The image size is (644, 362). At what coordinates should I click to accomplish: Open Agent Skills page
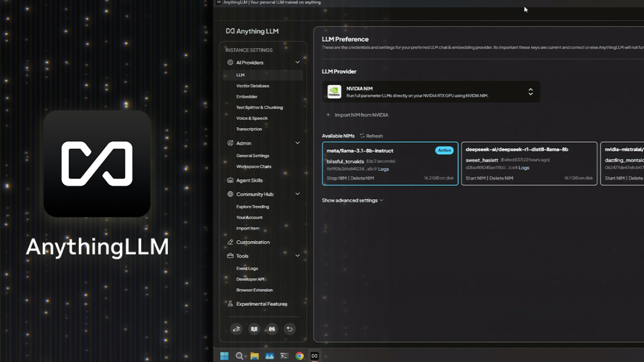(x=249, y=181)
